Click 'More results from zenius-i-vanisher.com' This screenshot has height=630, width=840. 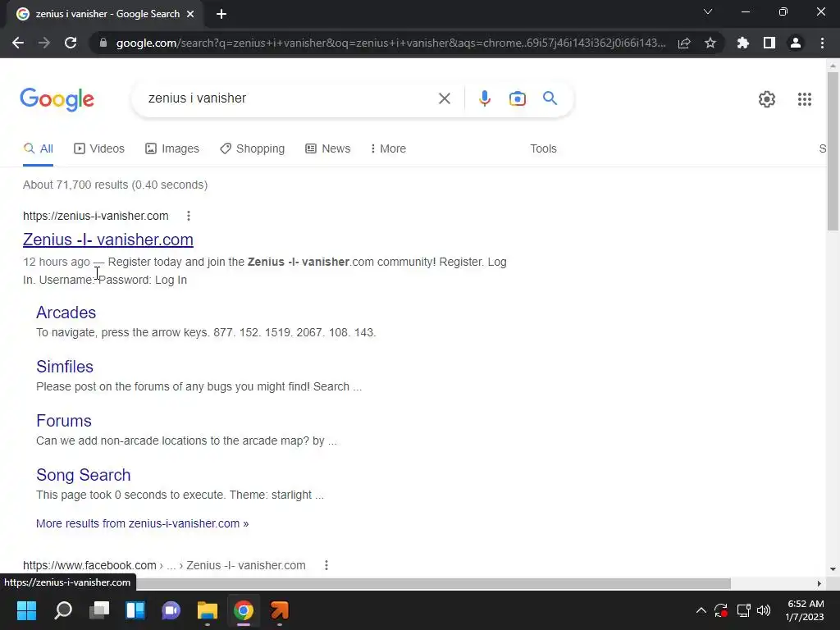(143, 523)
